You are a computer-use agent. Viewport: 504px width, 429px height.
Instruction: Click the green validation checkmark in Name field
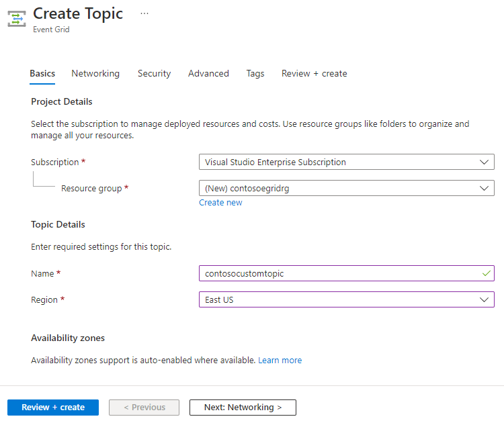(x=487, y=273)
